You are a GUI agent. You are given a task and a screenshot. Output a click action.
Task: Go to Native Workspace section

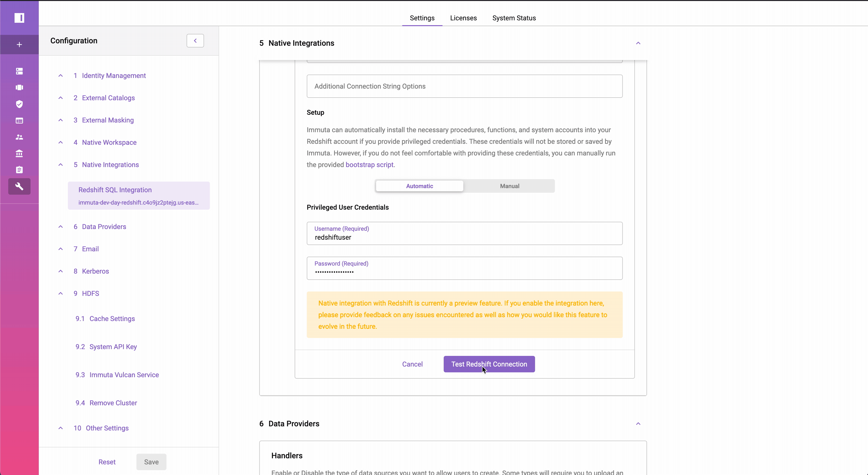pos(105,142)
